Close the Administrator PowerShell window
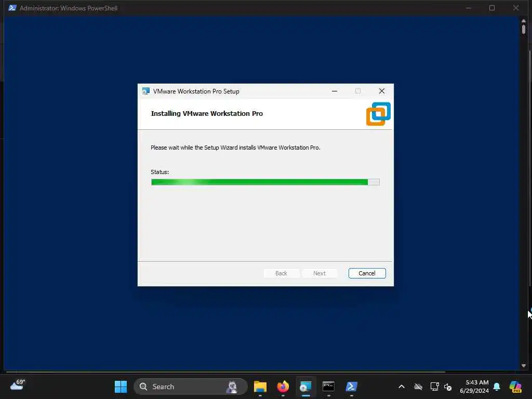This screenshot has height=399, width=532. (x=516, y=8)
